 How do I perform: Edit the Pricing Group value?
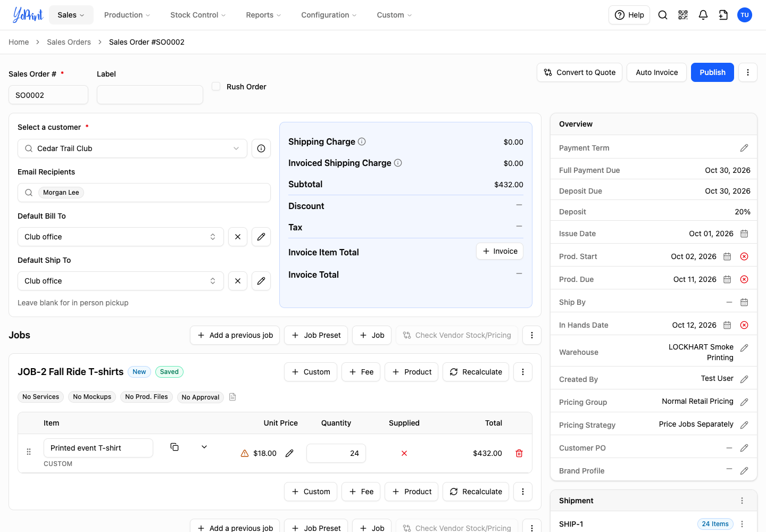[744, 402]
